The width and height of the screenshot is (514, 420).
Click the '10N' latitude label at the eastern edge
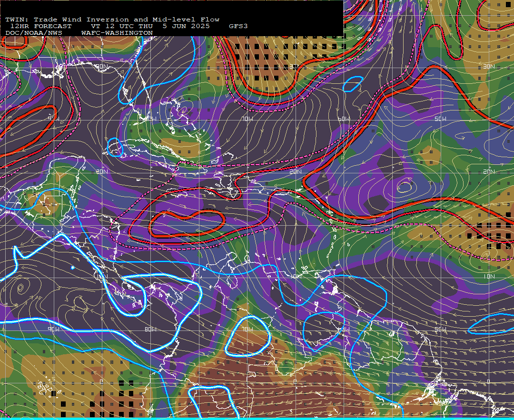point(489,277)
